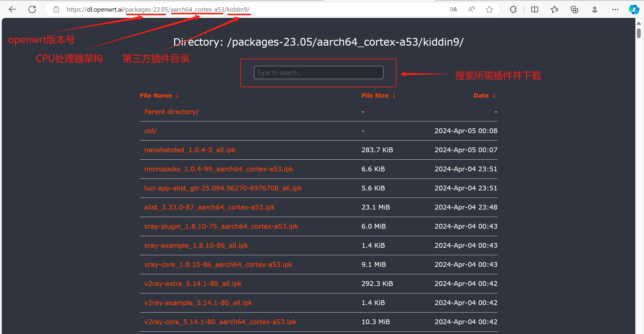Open the Parent directory/ link
This screenshot has height=334, width=644.
click(171, 112)
